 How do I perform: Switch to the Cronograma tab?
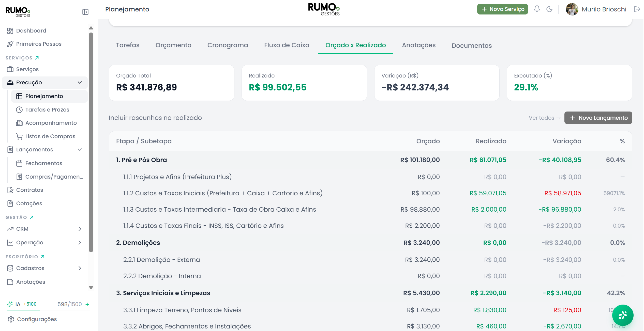(228, 45)
